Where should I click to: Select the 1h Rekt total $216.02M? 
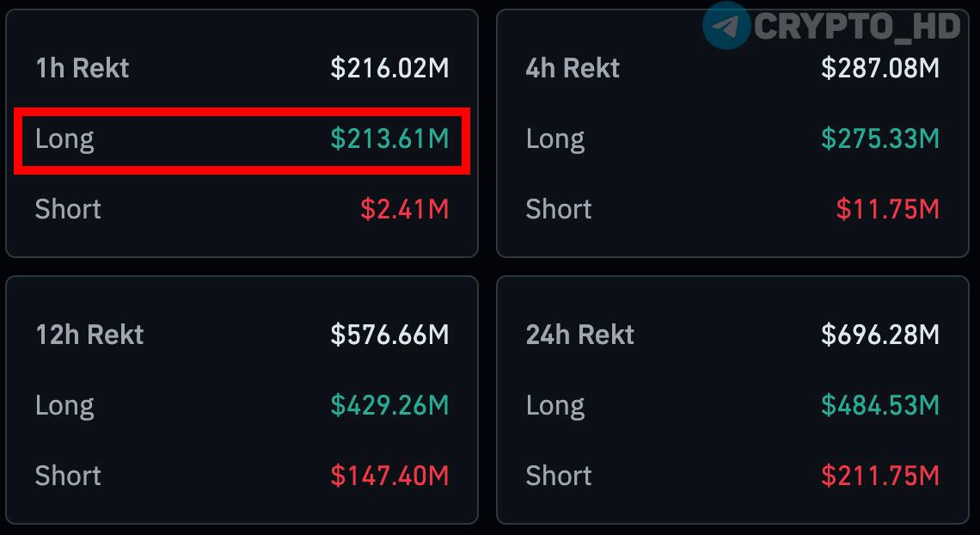389,68
